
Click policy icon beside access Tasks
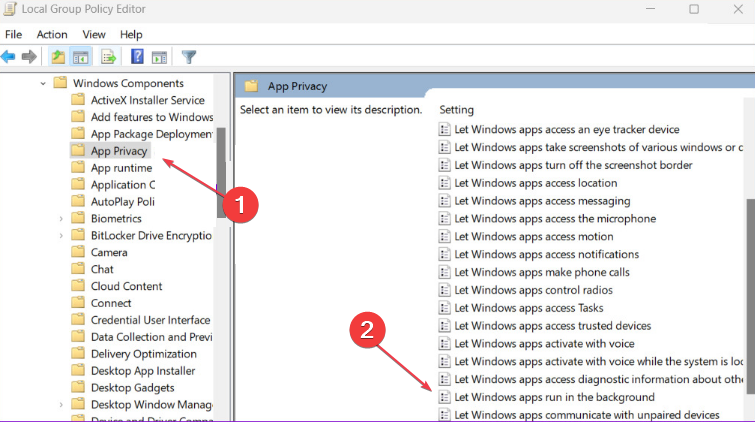click(444, 308)
